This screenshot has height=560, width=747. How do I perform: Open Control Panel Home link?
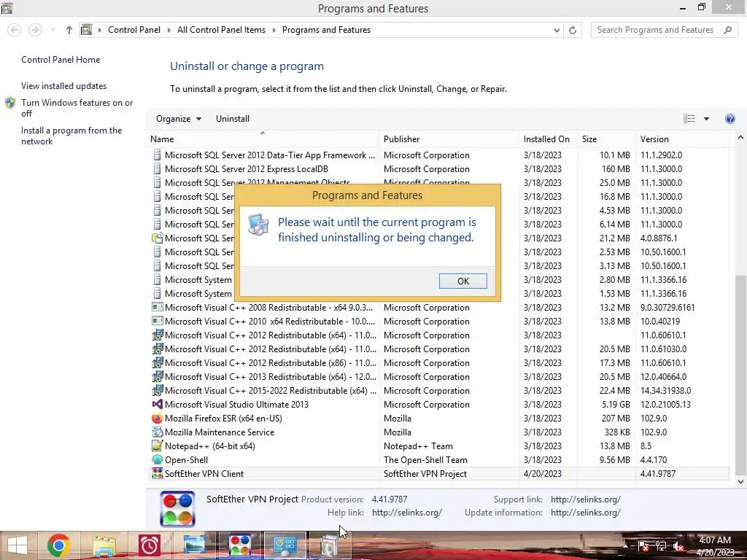click(61, 60)
